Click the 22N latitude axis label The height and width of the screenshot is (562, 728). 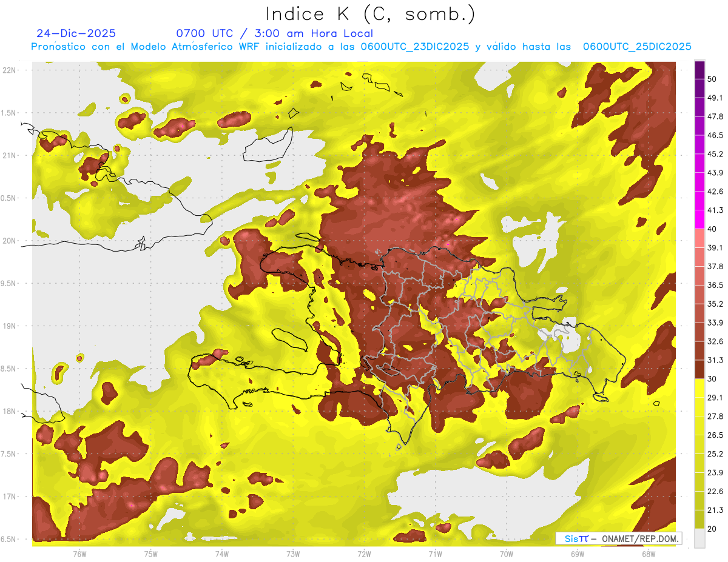coord(10,70)
